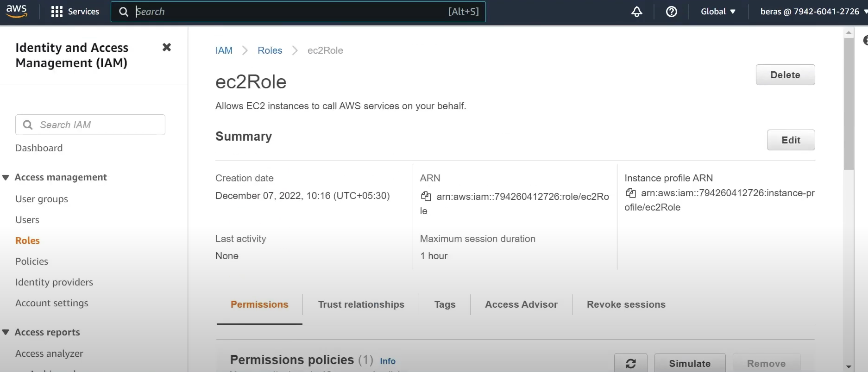Viewport: 868px width, 372px height.
Task: Click the Last activity value None
Action: (227, 256)
